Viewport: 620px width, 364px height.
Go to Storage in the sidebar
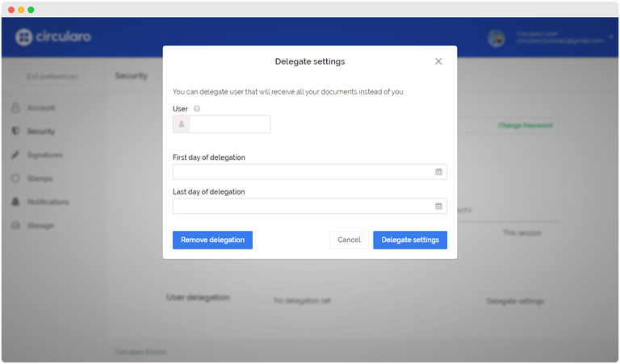(x=40, y=225)
